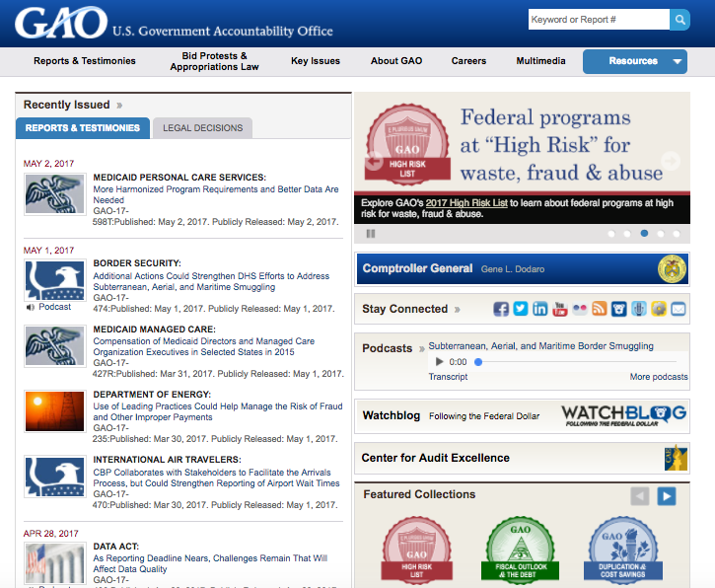Viewport: 715px width, 588px height.
Task: Open GAO YouTube icon
Action: click(559, 309)
